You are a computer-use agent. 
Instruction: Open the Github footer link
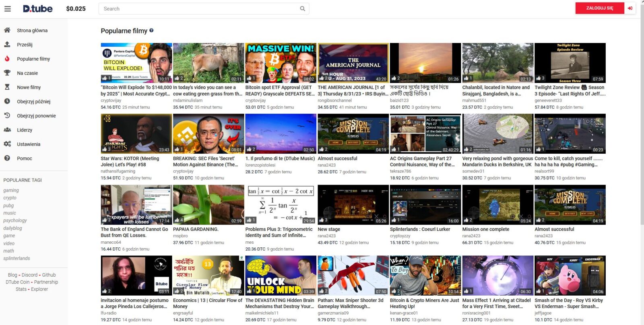click(49, 275)
